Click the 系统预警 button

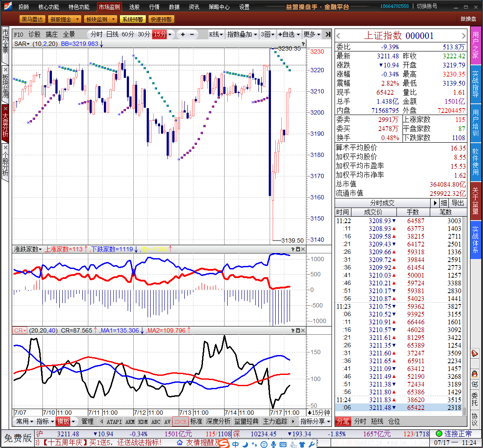tap(133, 19)
